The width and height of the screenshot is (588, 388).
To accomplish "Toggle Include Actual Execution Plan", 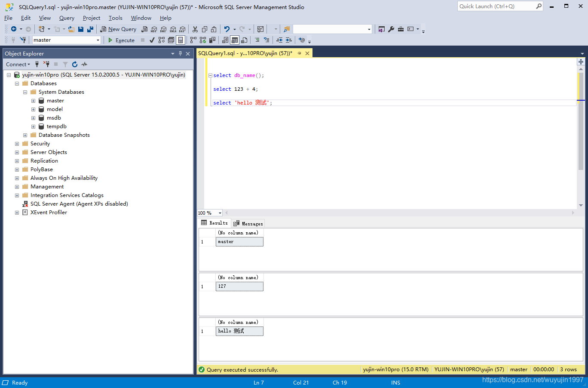I will pyautogui.click(x=193, y=40).
